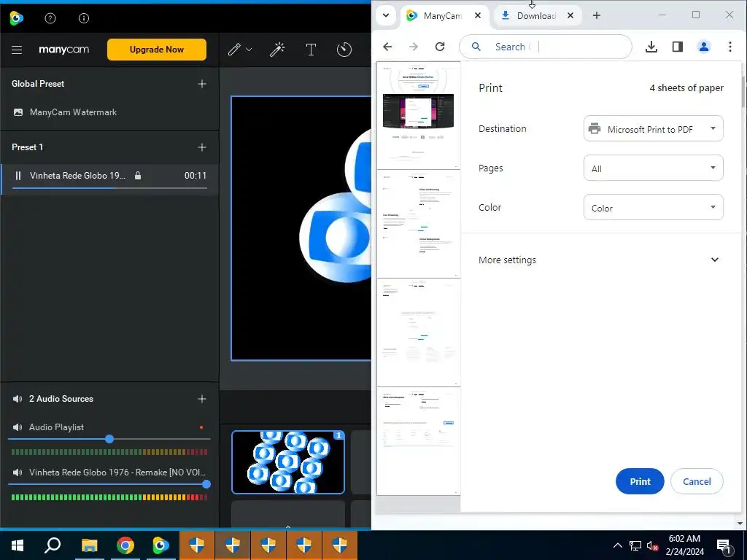Click the Upgrade Now button
Image resolution: width=747 pixels, height=560 pixels.
click(157, 50)
